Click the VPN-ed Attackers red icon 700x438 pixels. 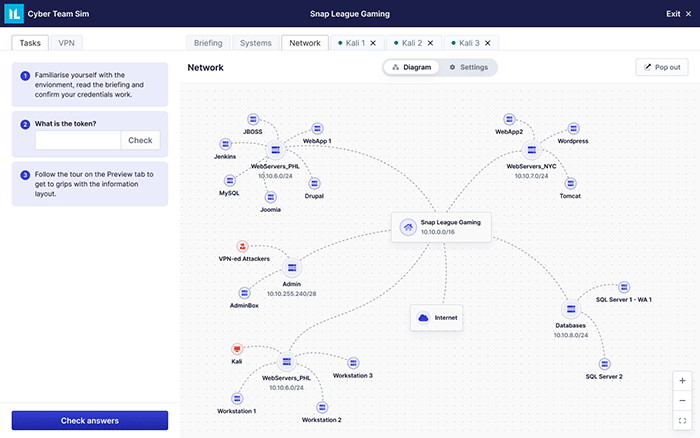(x=242, y=246)
